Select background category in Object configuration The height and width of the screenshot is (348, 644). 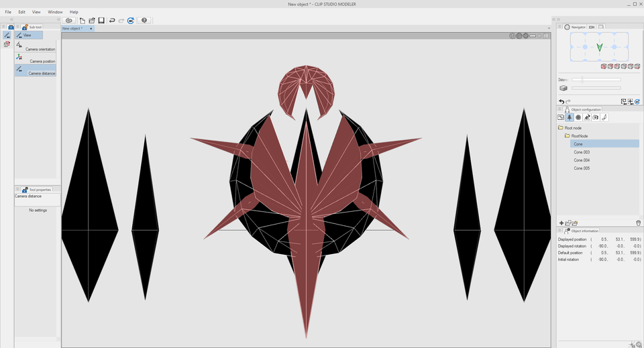click(561, 117)
